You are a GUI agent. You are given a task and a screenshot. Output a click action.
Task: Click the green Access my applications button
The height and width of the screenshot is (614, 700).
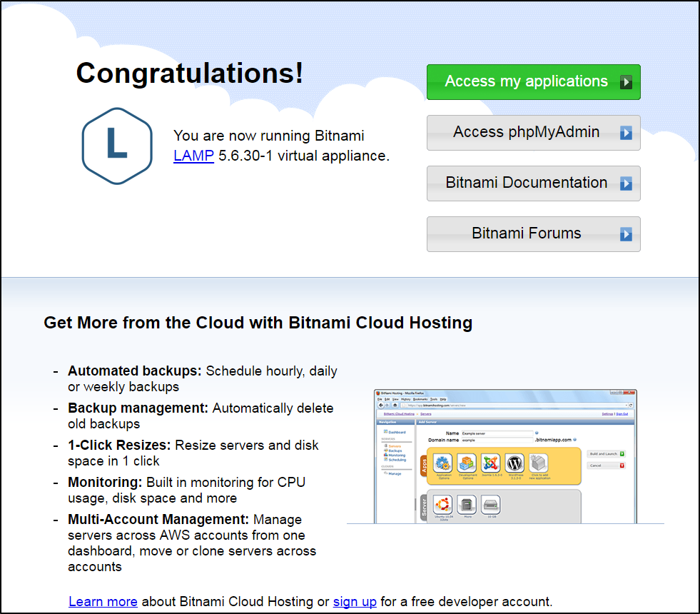coord(534,81)
